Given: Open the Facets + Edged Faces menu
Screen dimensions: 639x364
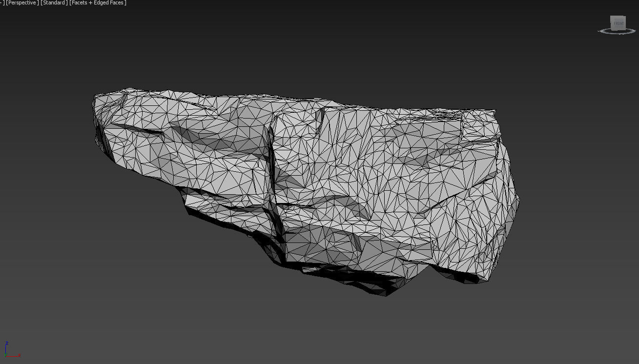Looking at the screenshot, I should pyautogui.click(x=98, y=3).
